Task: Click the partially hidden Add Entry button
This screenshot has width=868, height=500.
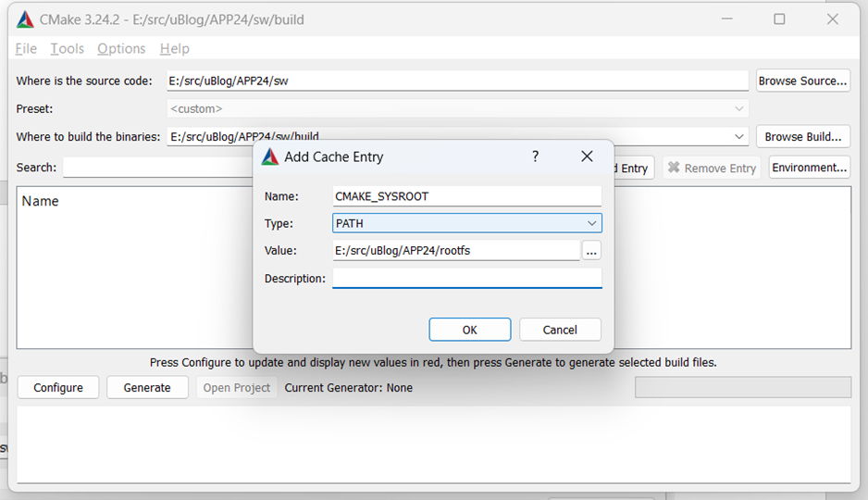Action: tap(634, 168)
